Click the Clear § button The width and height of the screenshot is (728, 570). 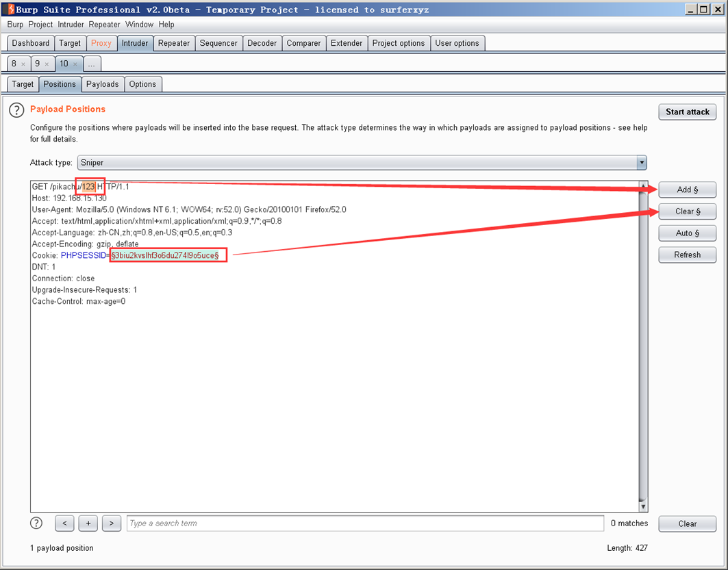687,211
